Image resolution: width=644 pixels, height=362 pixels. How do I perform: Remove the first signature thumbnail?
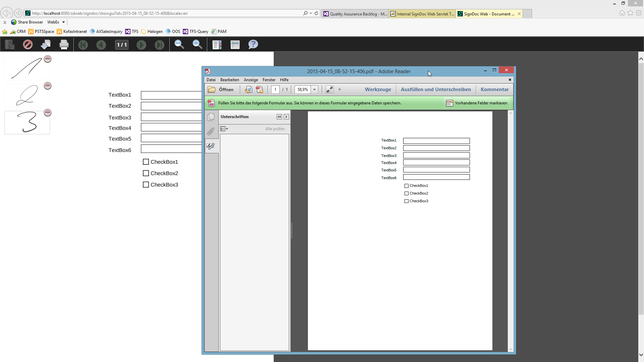coord(48,59)
